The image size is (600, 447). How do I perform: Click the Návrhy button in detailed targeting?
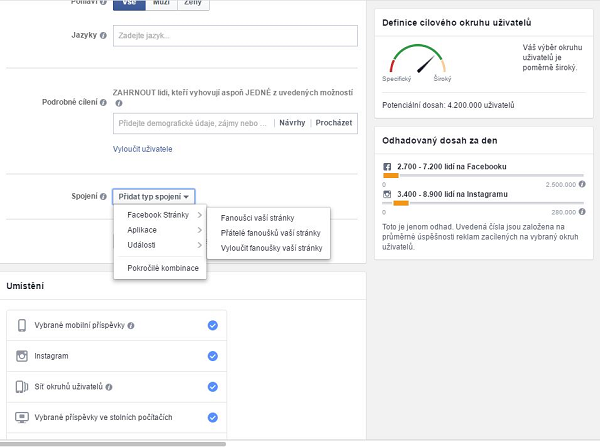tap(292, 123)
